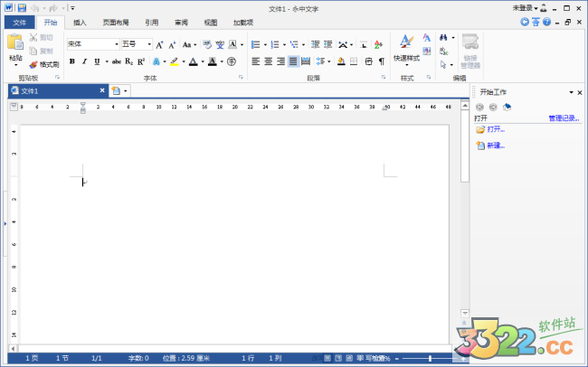
Task: Click the phonetic guide 变 icon
Action: pos(220,44)
